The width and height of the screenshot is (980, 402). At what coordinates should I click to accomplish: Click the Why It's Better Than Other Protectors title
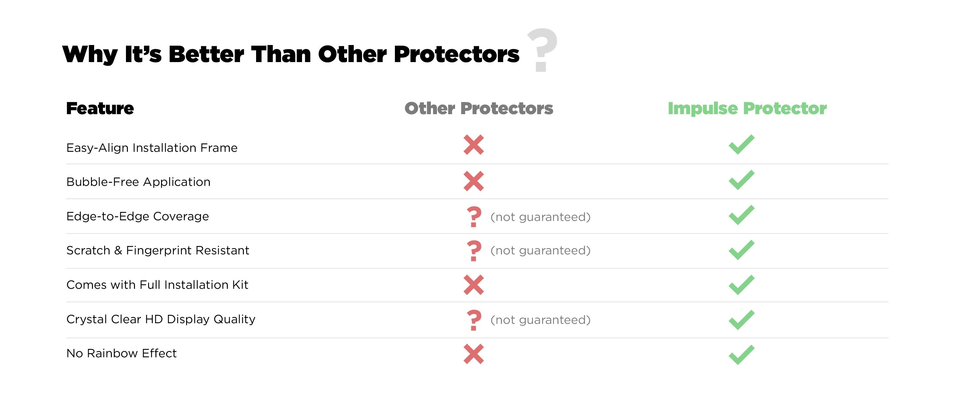[291, 54]
